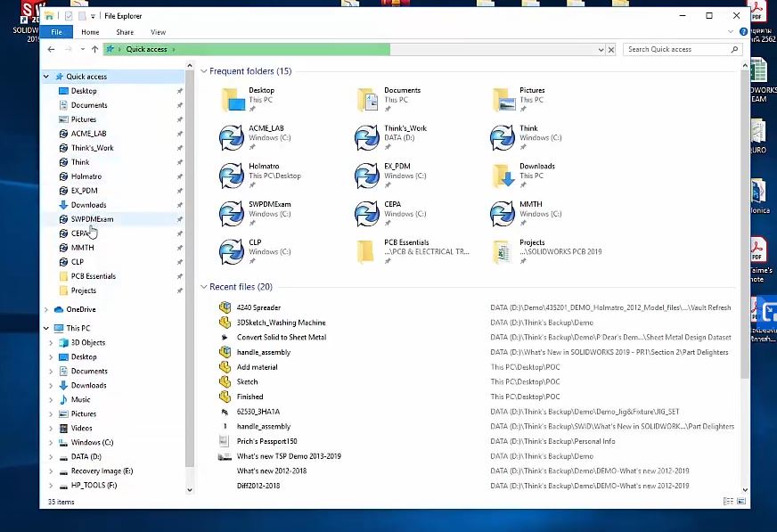The width and height of the screenshot is (777, 532).
Task: Select Recovery Image (E:) drive
Action: [x=102, y=471]
